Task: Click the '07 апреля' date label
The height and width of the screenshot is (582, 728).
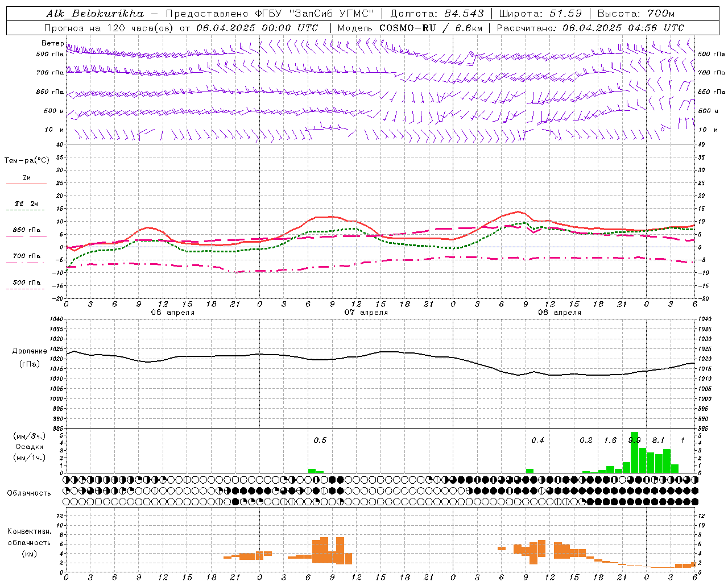Action: point(366,313)
